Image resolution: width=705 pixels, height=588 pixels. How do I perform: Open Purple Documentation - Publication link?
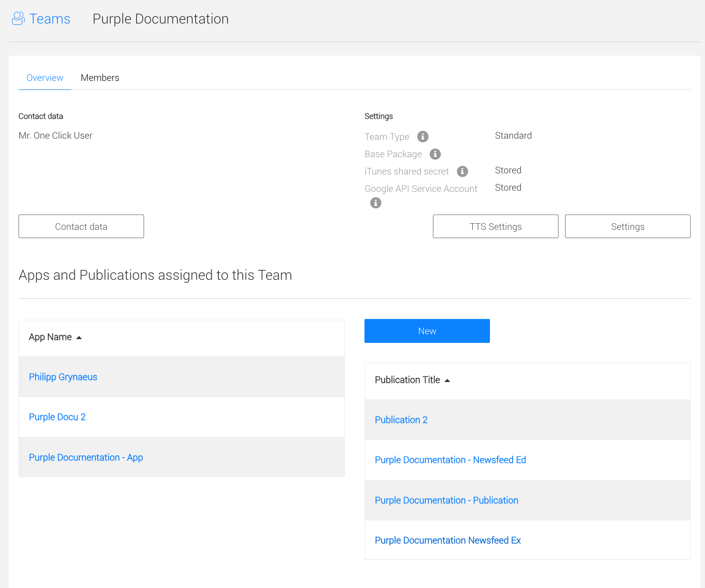coord(447,500)
